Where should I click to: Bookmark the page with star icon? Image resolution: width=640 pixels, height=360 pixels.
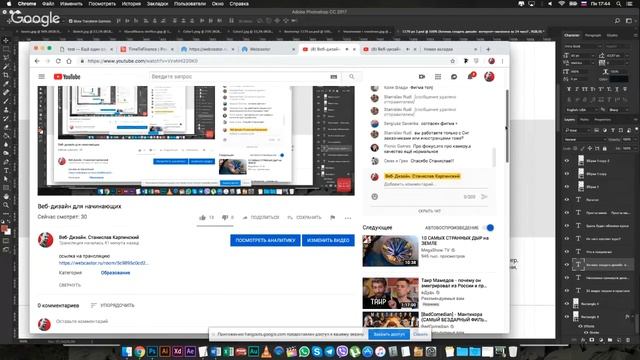point(453,61)
